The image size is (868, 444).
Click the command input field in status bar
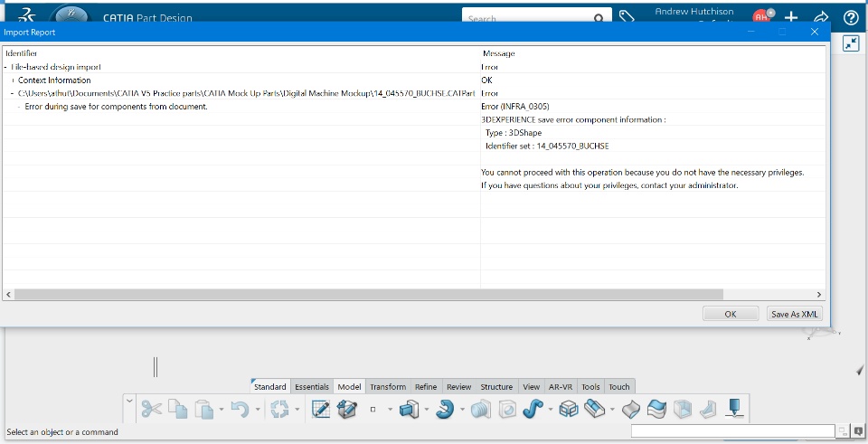coord(732,431)
